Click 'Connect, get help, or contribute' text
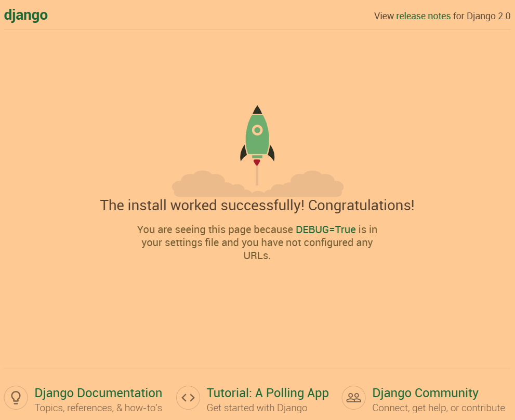This screenshot has width=515, height=420. coord(439,408)
